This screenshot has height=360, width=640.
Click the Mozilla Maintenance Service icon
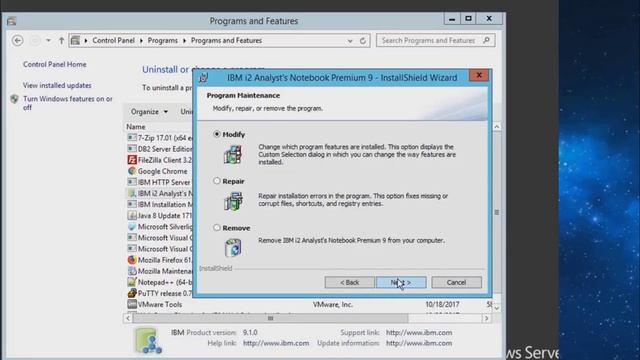[x=131, y=271]
